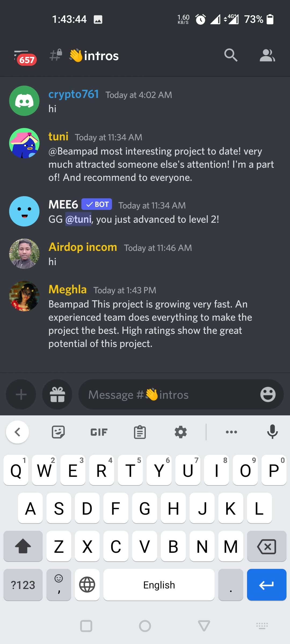The image size is (290, 644).
Task: Tap the plus attachment button
Action: coord(21,394)
